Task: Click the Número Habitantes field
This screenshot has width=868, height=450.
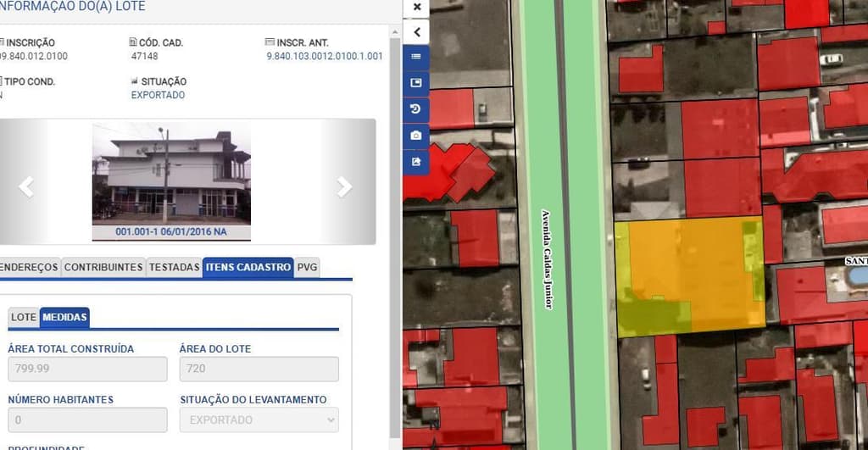Action: (87, 420)
